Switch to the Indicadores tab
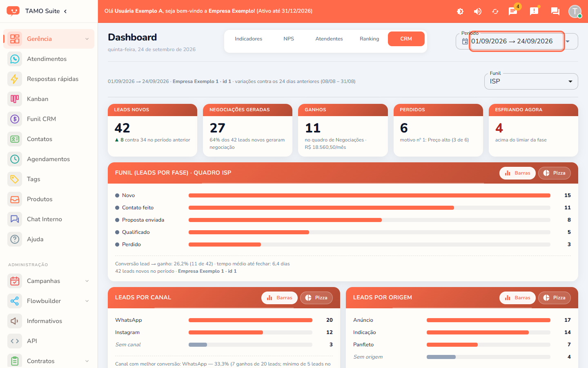 (248, 39)
